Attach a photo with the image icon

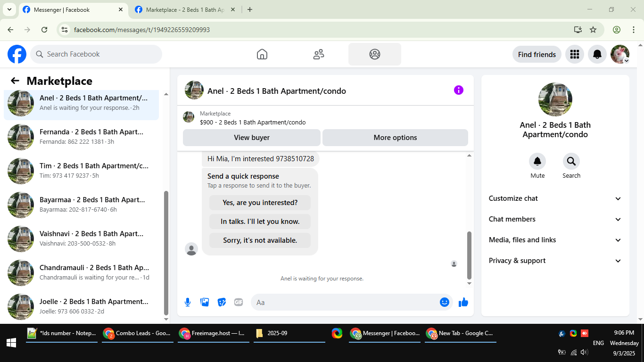pos(205,302)
